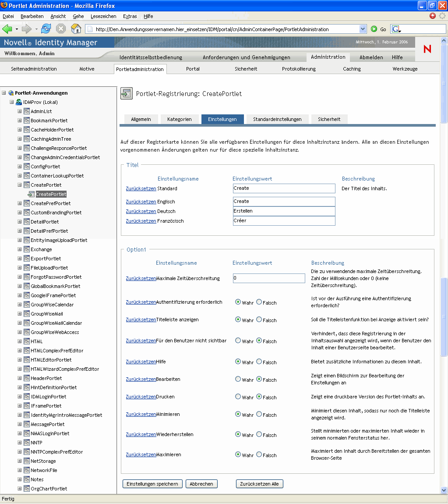
Task: Set Titelleiste anzeigen to Falsch
Action: 259,319
